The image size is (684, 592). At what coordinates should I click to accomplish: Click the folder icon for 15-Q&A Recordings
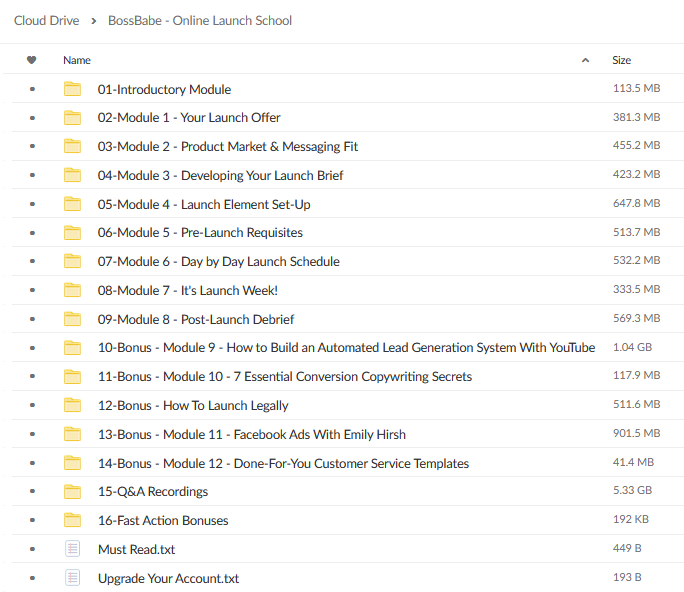(72, 492)
